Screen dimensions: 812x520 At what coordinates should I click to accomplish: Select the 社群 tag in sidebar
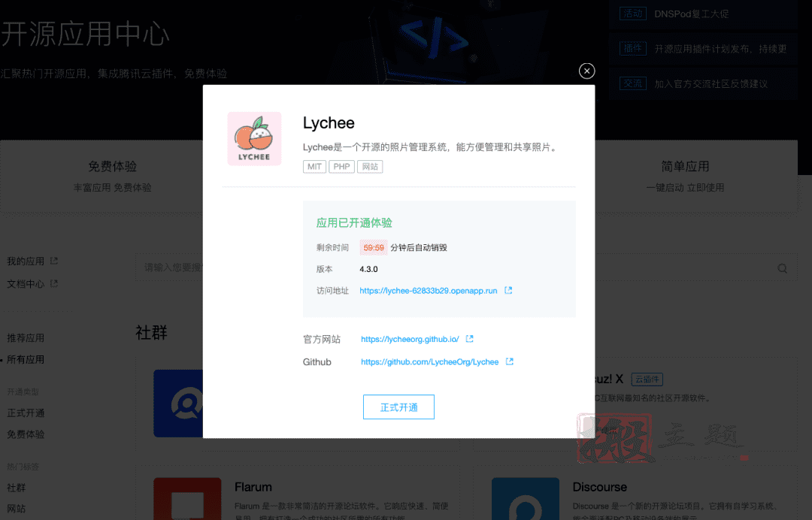[16, 488]
